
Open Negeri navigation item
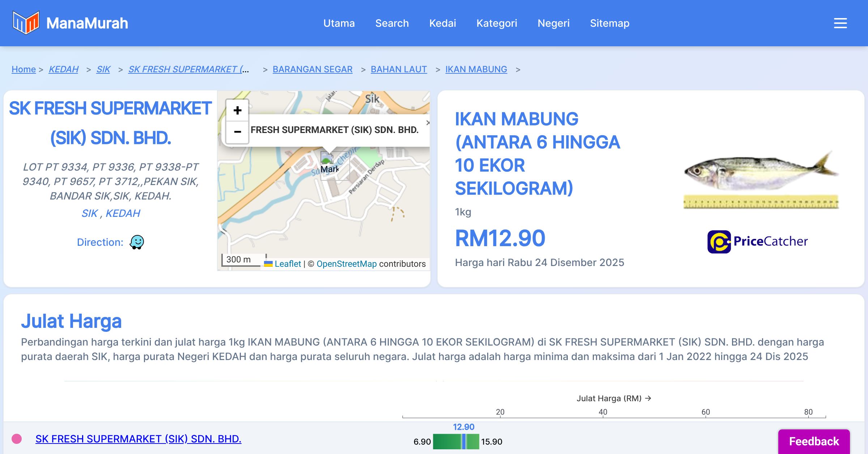(x=553, y=23)
